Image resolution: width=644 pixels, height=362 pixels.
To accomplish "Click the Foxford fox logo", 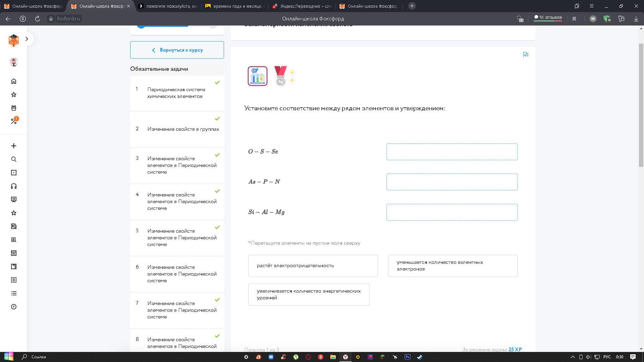I will coord(13,40).
